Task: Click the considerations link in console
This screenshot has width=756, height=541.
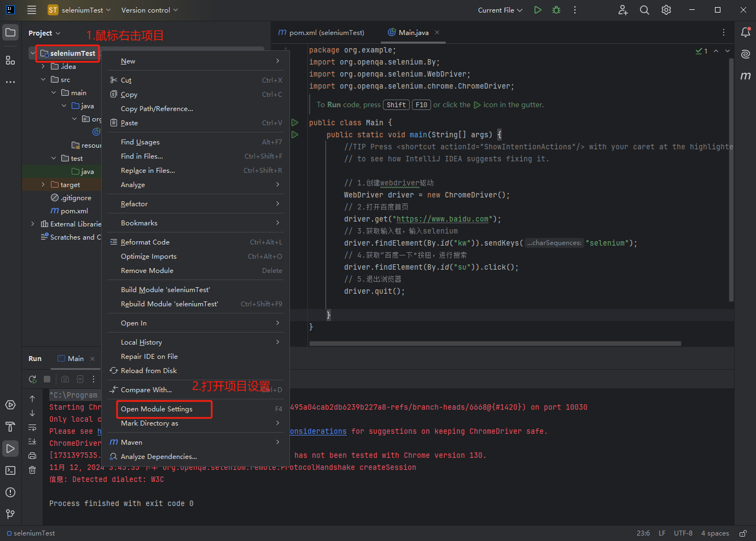Action: pyautogui.click(x=318, y=431)
